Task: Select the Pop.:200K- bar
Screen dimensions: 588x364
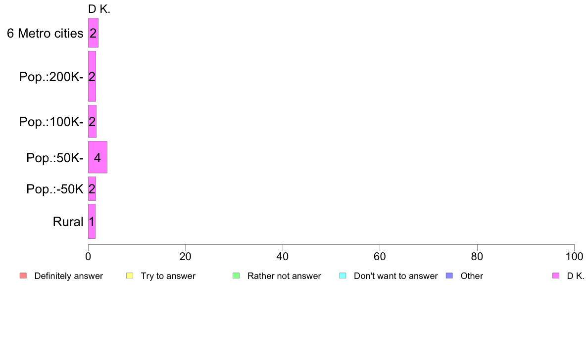Action: click(92, 76)
